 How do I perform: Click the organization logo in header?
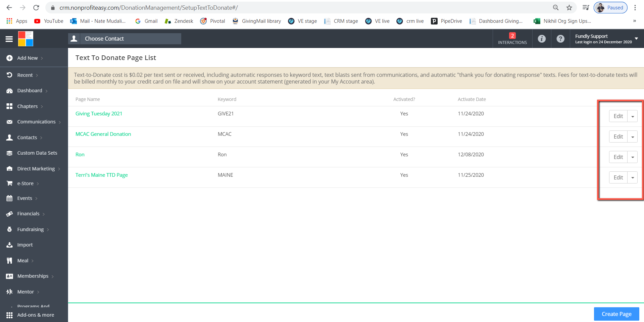(x=26, y=39)
